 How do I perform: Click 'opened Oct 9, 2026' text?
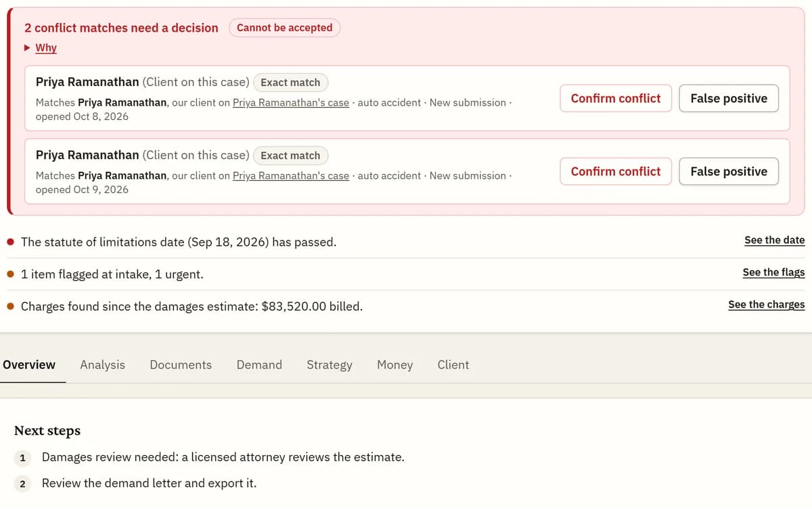[x=82, y=190]
